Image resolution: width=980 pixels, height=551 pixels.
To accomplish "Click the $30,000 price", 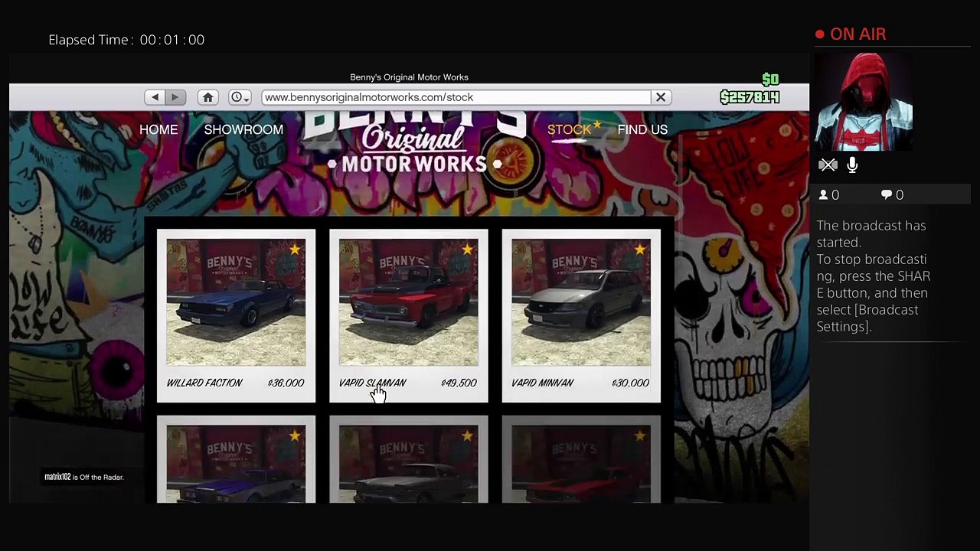I will 631,383.
